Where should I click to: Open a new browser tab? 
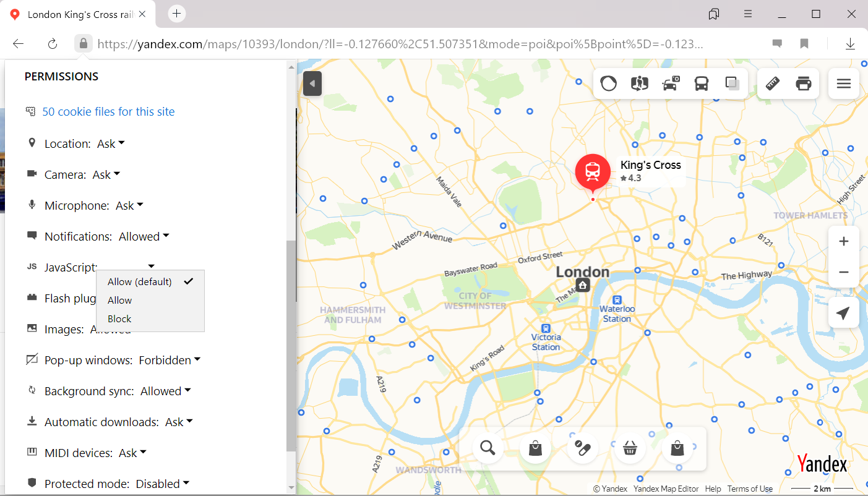(177, 14)
